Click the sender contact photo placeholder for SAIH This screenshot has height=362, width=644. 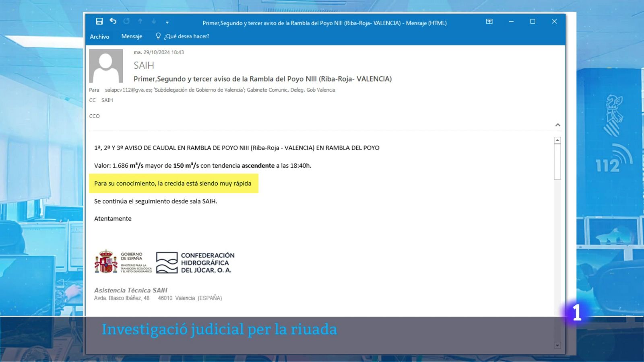coord(106,66)
